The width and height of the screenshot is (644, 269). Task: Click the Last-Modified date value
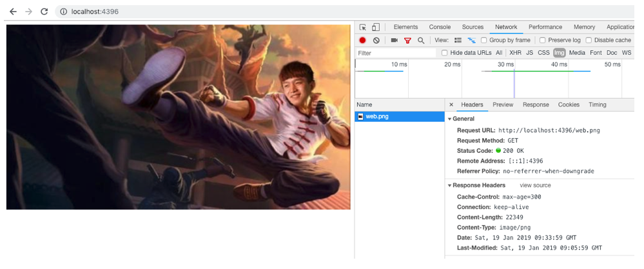[x=551, y=248]
